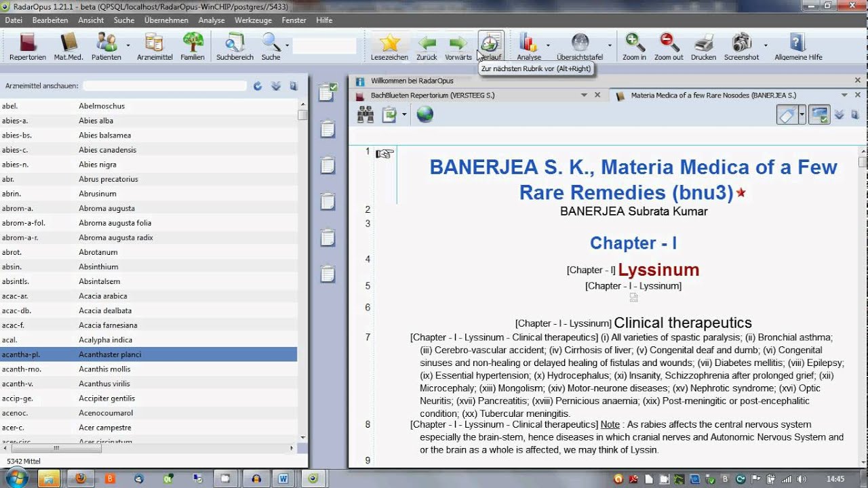Image resolution: width=868 pixels, height=488 pixels.
Task: Open dropdown beside the document export icon
Action: point(404,115)
